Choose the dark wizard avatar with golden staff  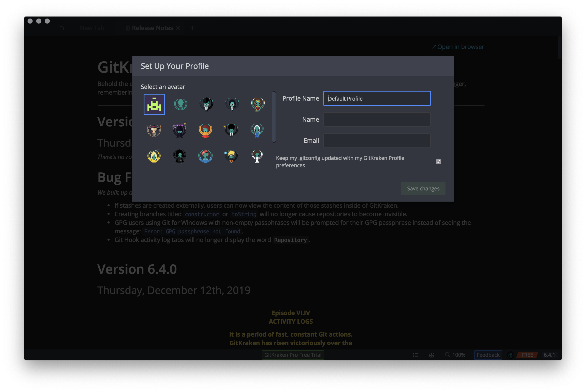(x=179, y=130)
